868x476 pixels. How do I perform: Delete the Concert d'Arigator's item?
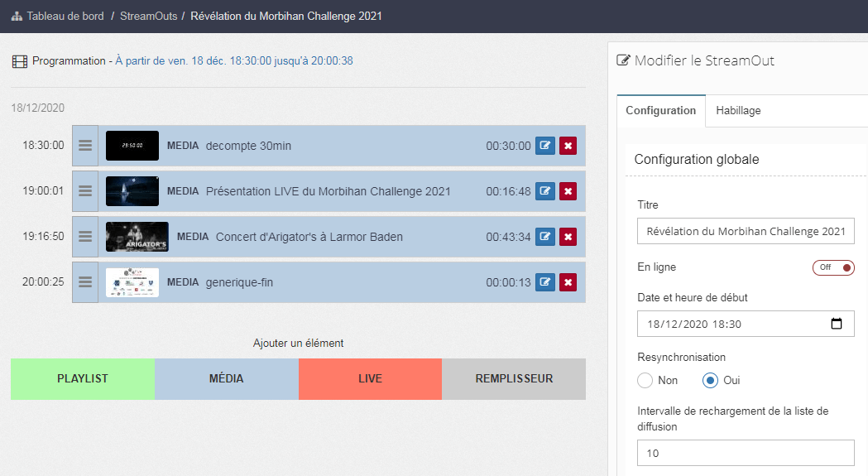pyautogui.click(x=568, y=237)
